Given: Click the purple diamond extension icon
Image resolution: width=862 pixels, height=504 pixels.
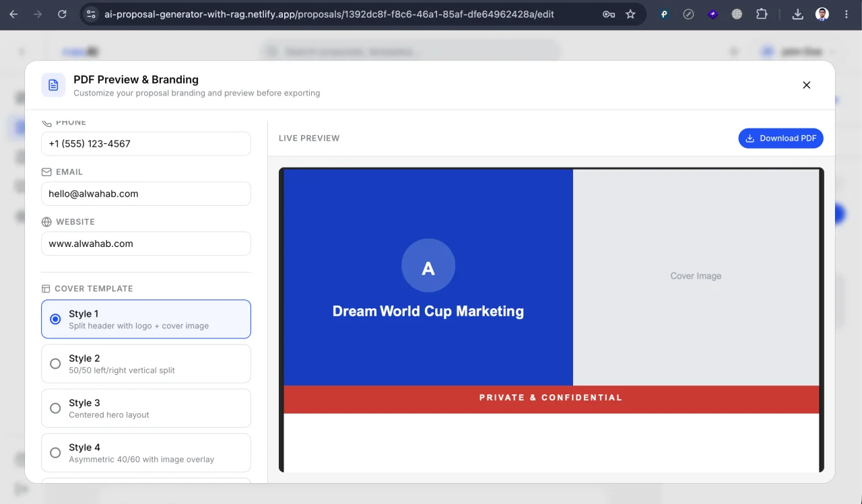Looking at the screenshot, I should coord(713,13).
